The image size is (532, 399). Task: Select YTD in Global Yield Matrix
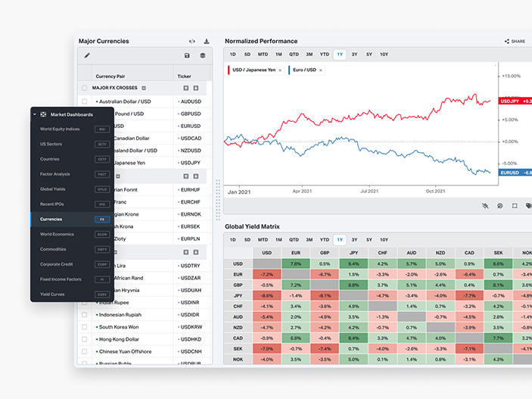(x=325, y=240)
